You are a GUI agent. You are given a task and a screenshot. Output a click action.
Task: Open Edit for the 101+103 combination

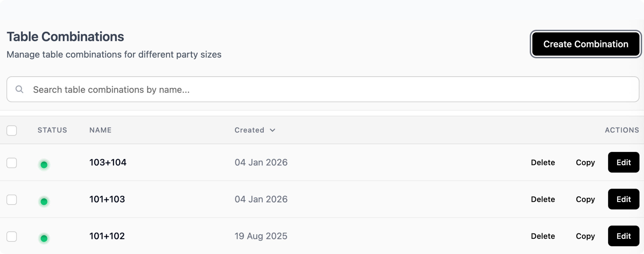(624, 199)
